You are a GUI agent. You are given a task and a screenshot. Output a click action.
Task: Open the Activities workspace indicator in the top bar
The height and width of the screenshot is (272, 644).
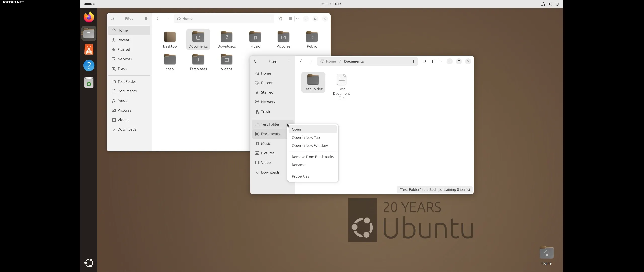pyautogui.click(x=89, y=4)
